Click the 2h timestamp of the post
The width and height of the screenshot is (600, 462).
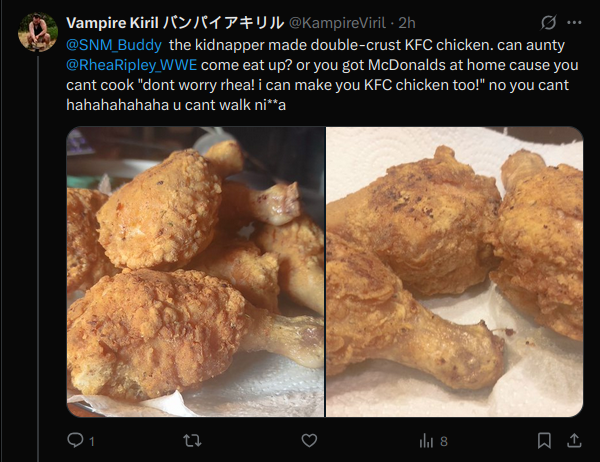(x=407, y=23)
